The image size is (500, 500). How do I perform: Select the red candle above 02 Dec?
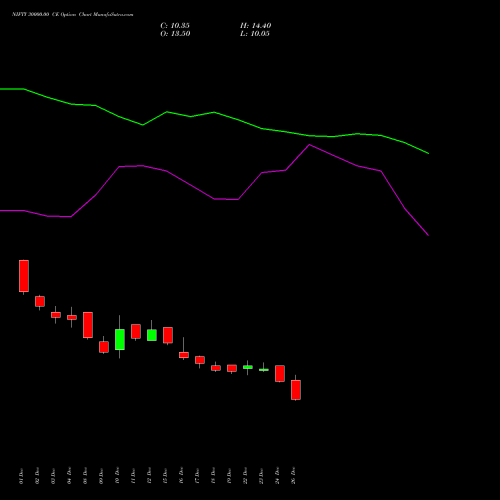pyautogui.click(x=40, y=301)
